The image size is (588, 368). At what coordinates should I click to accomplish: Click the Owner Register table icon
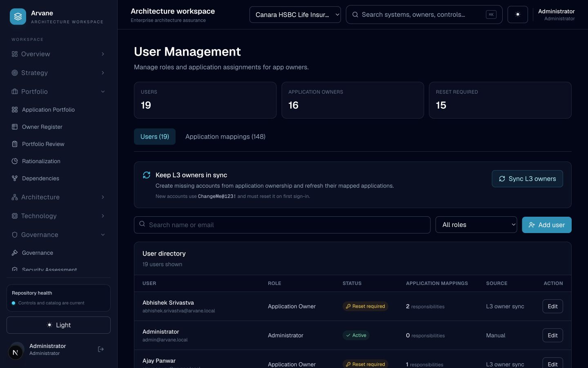[x=15, y=127]
